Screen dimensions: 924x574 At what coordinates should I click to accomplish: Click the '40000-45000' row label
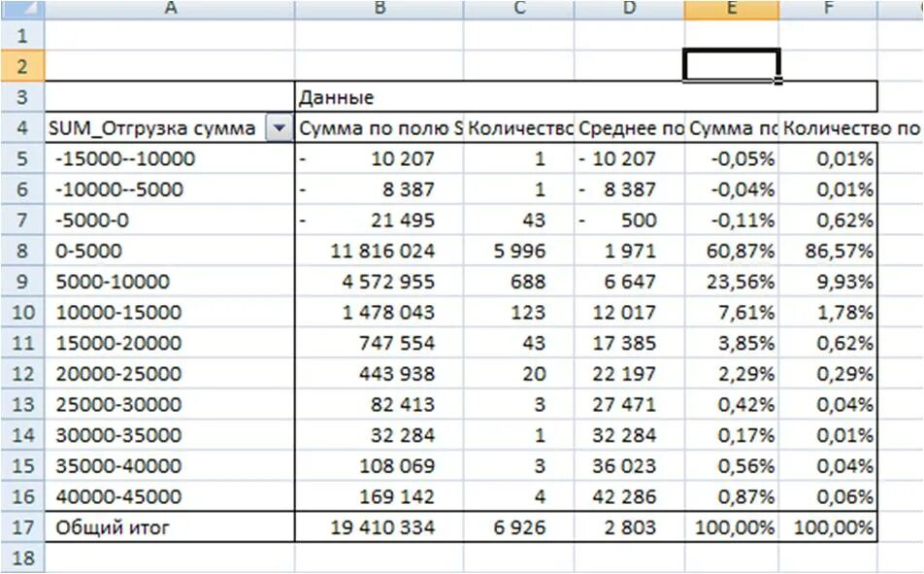click(170, 495)
